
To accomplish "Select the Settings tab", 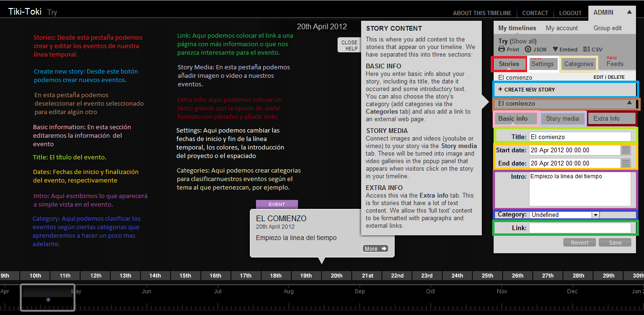I will [542, 64].
